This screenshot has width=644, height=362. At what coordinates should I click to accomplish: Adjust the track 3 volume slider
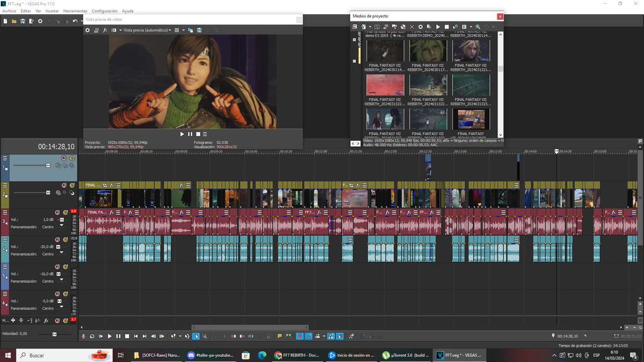(61, 219)
